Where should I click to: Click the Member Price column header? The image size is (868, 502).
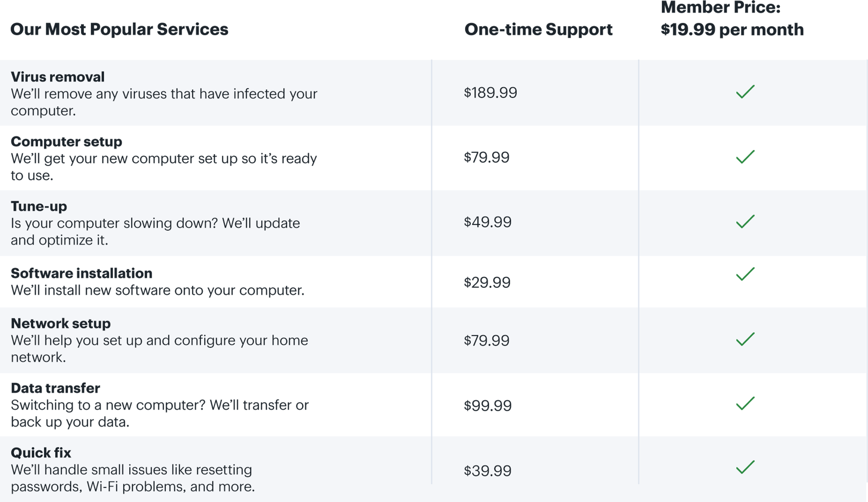click(732, 19)
